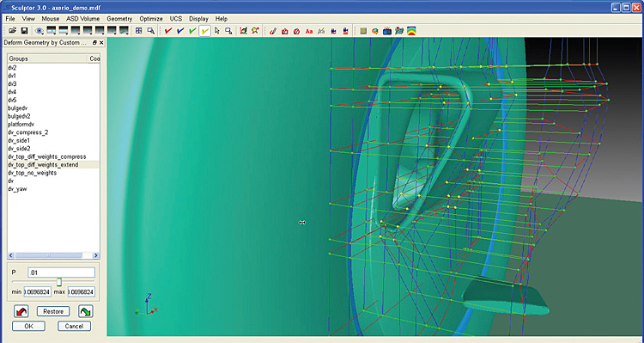This screenshot has width=644, height=343.
Task: Open the Optimize menu
Action: pyautogui.click(x=151, y=19)
